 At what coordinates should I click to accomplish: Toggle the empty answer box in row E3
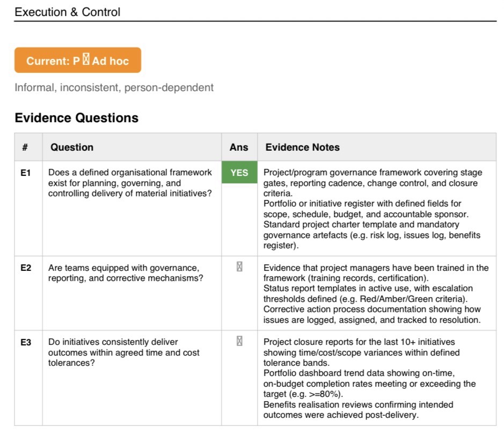tap(239, 341)
